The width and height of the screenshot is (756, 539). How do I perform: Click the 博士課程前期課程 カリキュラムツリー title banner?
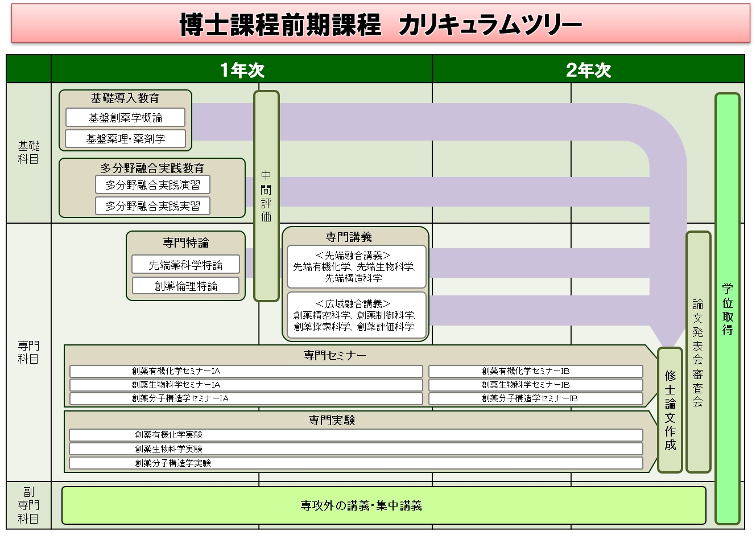tap(381, 24)
